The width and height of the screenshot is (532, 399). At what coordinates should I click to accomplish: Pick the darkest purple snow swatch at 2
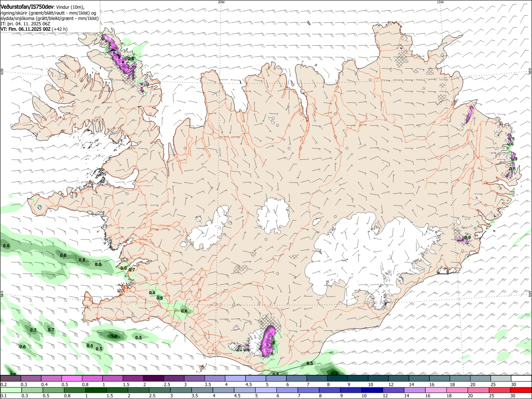click(x=153, y=378)
